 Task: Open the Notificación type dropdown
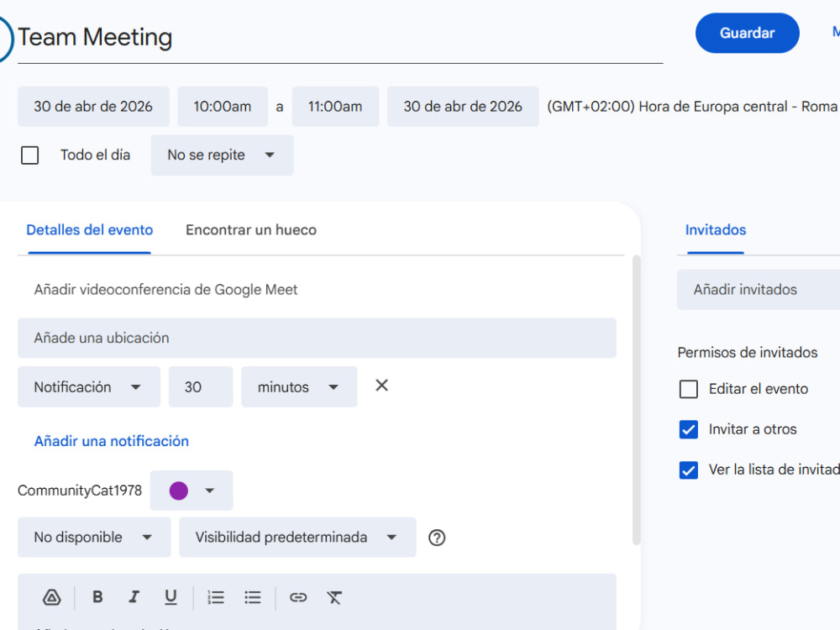[89, 386]
